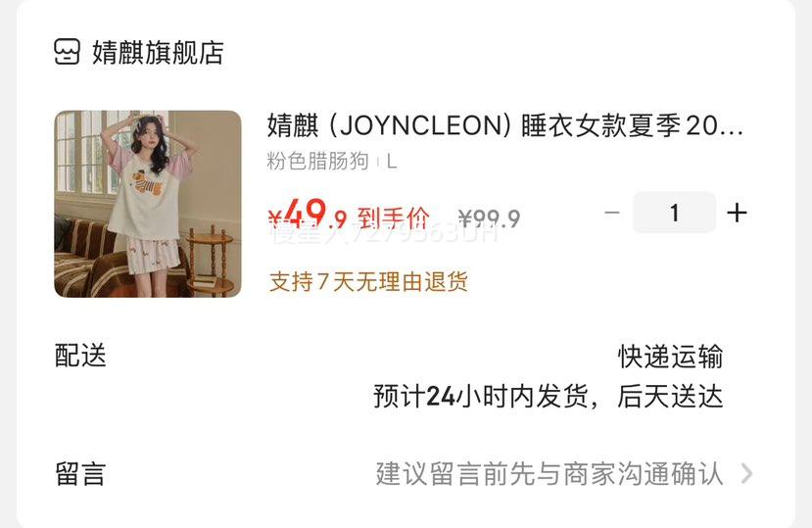Click the quantity field showing 1
Screen dimensions: 812x528
(674, 213)
